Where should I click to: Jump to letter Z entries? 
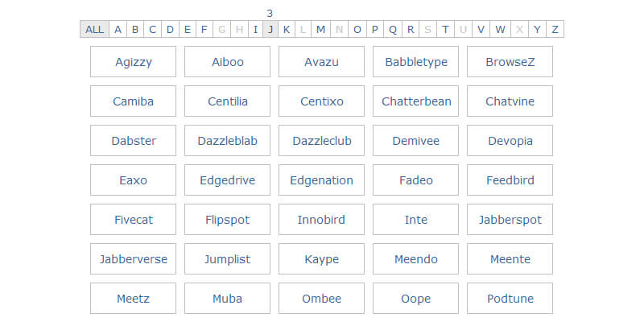(555, 30)
